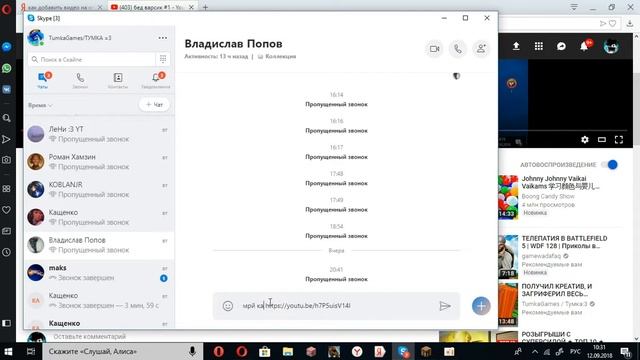Enter fullscreen in the YouTube player
Screen dimensions: 640x360
[x=619, y=140]
